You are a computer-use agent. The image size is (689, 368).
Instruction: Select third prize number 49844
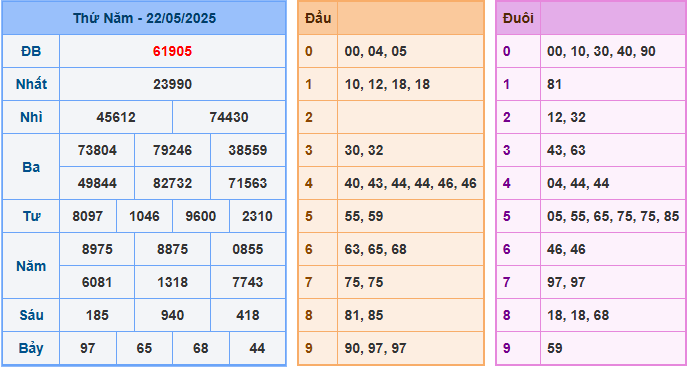[x=97, y=183]
